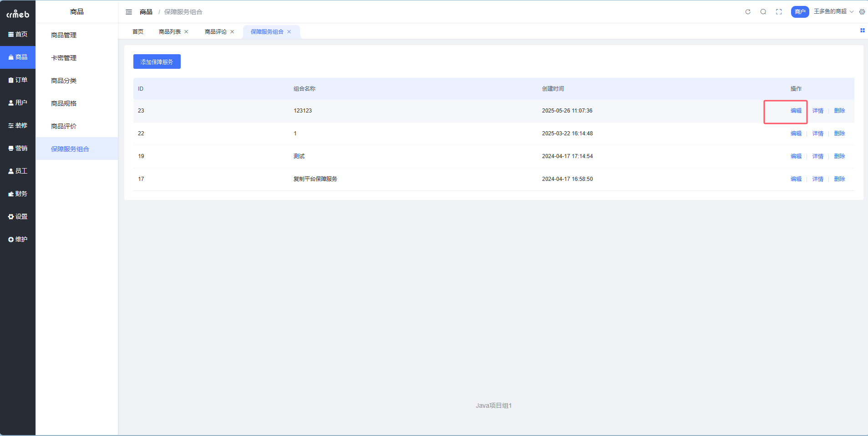Click 删除 for the 测试 row
Viewport: 868px width, 436px height.
pos(839,156)
